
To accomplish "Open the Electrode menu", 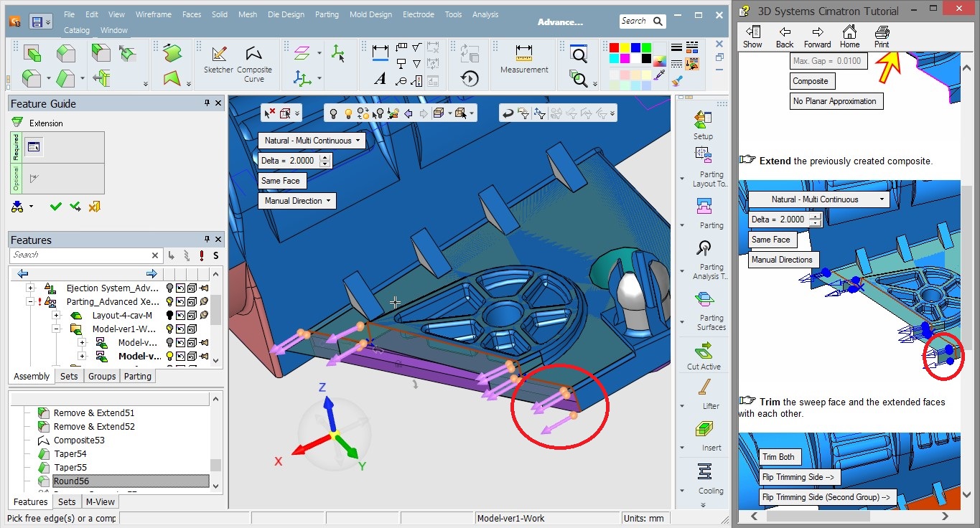I will [419, 14].
